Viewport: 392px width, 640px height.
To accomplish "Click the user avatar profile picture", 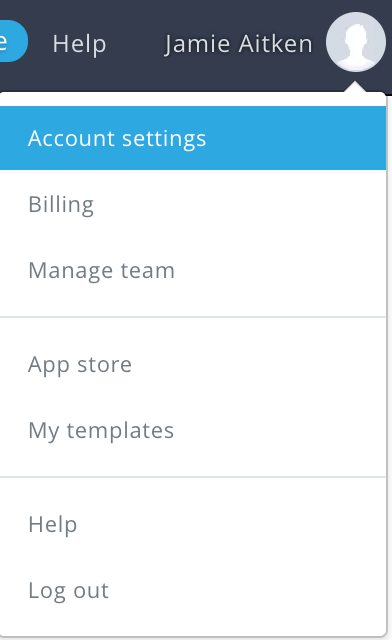I will (x=356, y=42).
